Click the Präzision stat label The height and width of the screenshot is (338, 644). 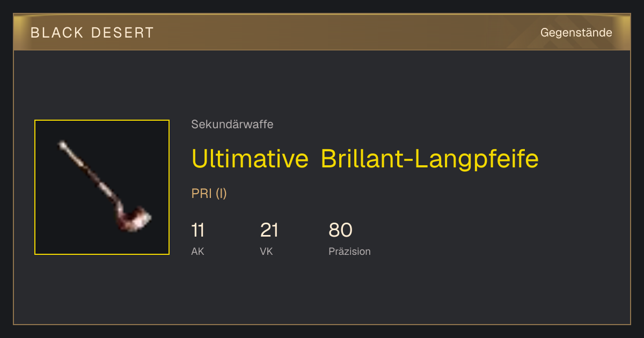[x=349, y=252]
